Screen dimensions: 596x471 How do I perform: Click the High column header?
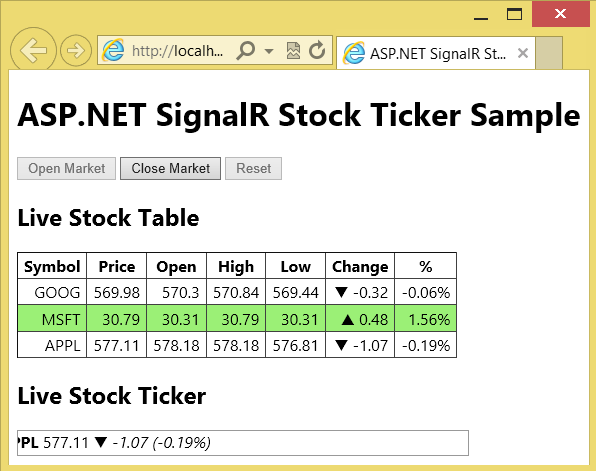(x=236, y=266)
